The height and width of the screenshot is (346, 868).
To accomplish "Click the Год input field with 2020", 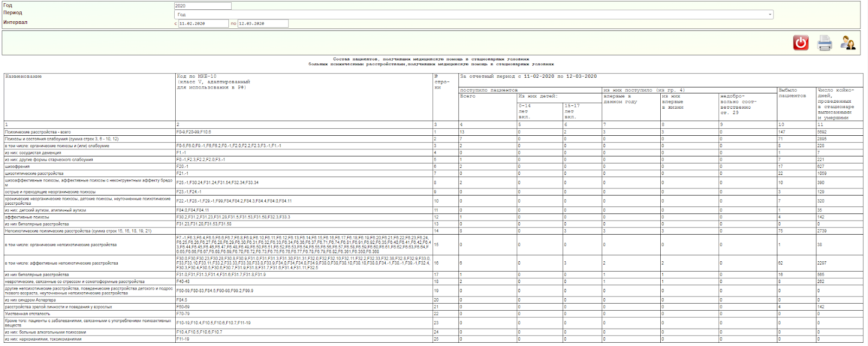I will point(202,6).
